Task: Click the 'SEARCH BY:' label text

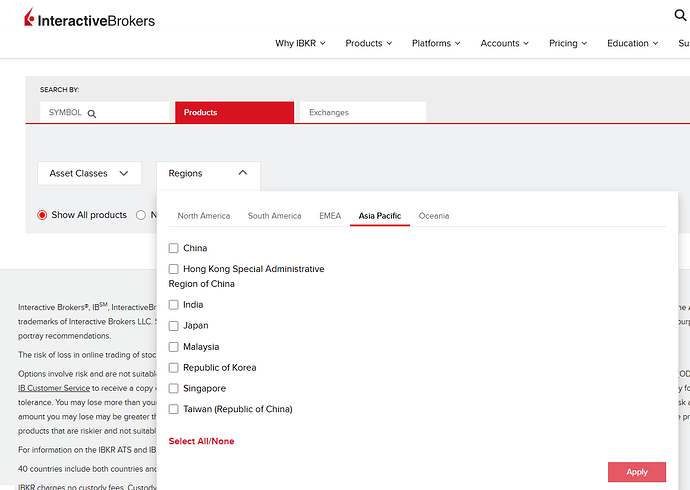Action: [59, 90]
